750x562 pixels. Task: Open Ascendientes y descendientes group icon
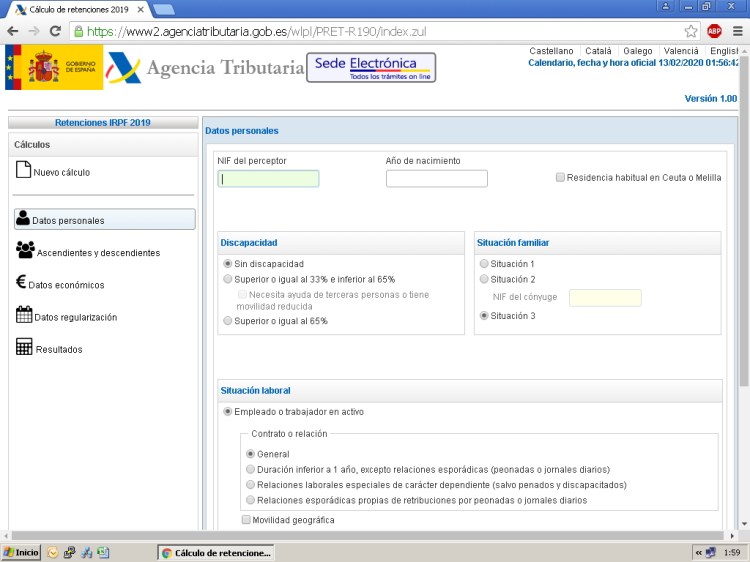point(25,251)
